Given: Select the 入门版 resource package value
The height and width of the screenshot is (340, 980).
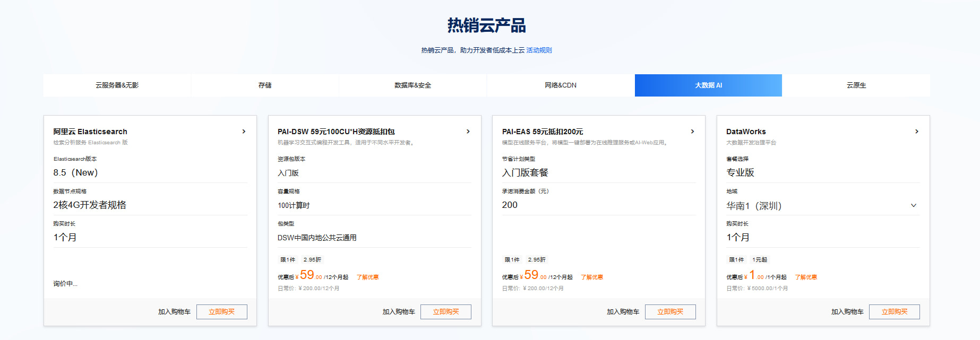Looking at the screenshot, I should (288, 173).
